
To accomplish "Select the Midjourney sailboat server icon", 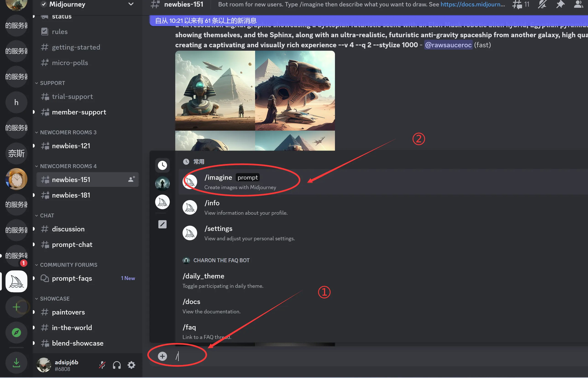I will (16, 281).
